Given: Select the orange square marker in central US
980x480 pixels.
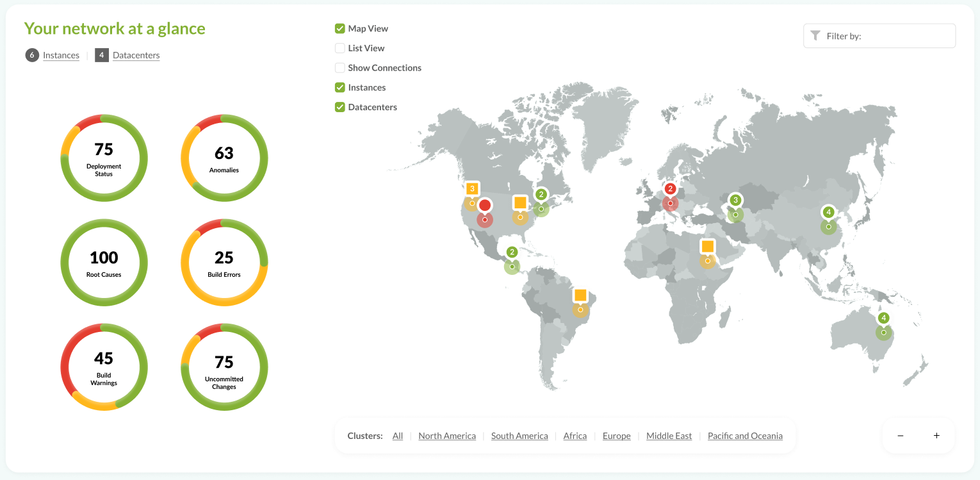Looking at the screenshot, I should click(520, 203).
